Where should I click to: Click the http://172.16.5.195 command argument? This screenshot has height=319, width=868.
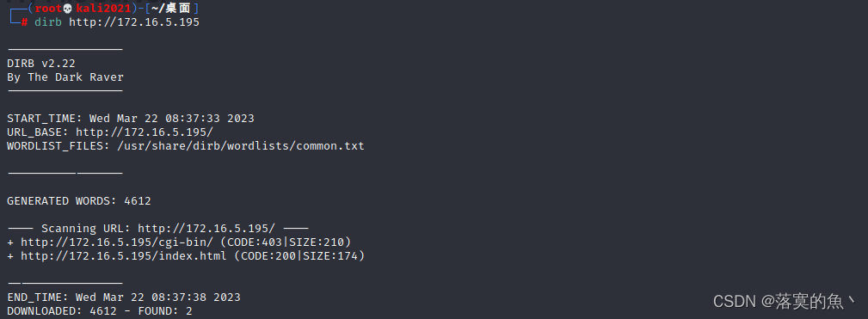tap(134, 22)
